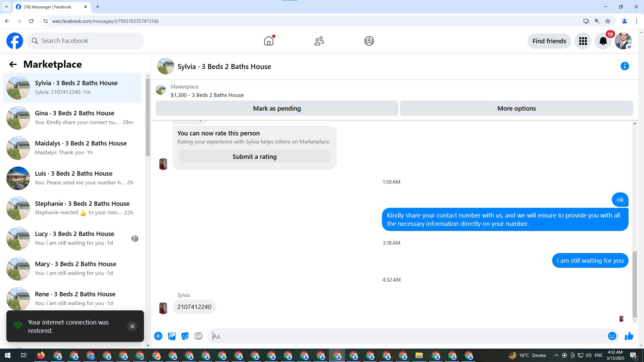Click Submit a rating button
Viewport: 644px width, 362px height.
point(254,157)
